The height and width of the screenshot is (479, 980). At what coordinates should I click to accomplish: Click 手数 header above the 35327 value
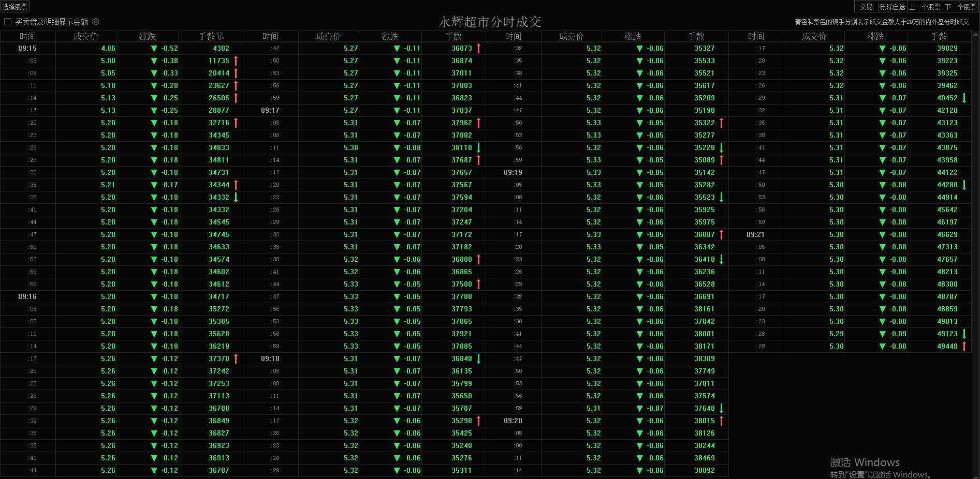click(x=696, y=36)
